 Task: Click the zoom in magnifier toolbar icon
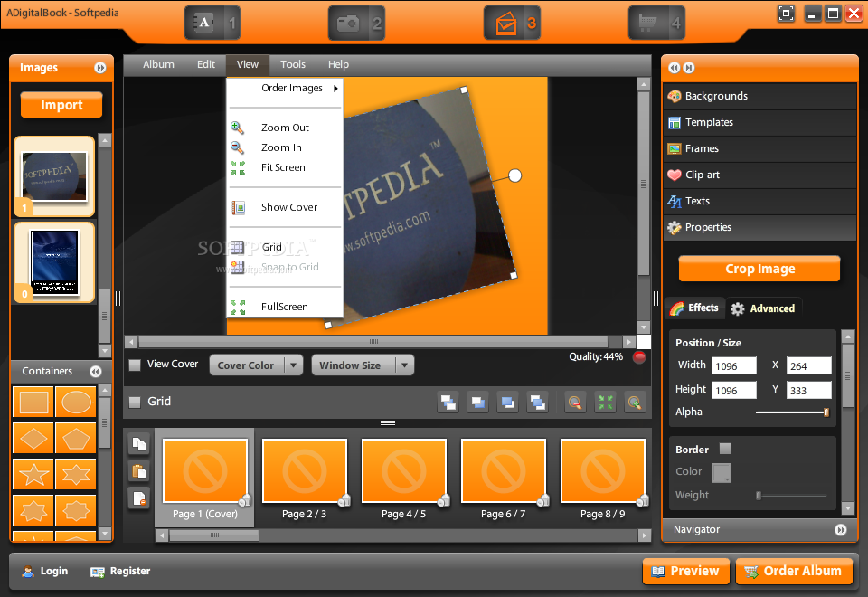click(x=635, y=402)
